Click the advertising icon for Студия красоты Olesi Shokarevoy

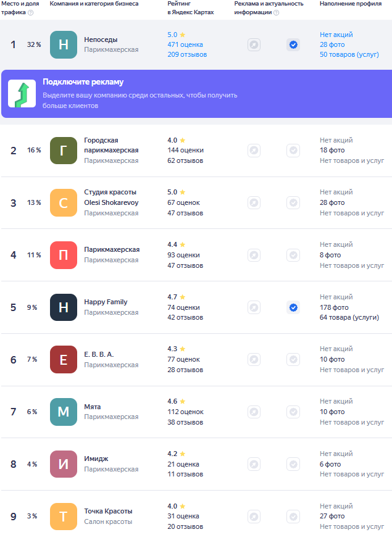coord(254,203)
